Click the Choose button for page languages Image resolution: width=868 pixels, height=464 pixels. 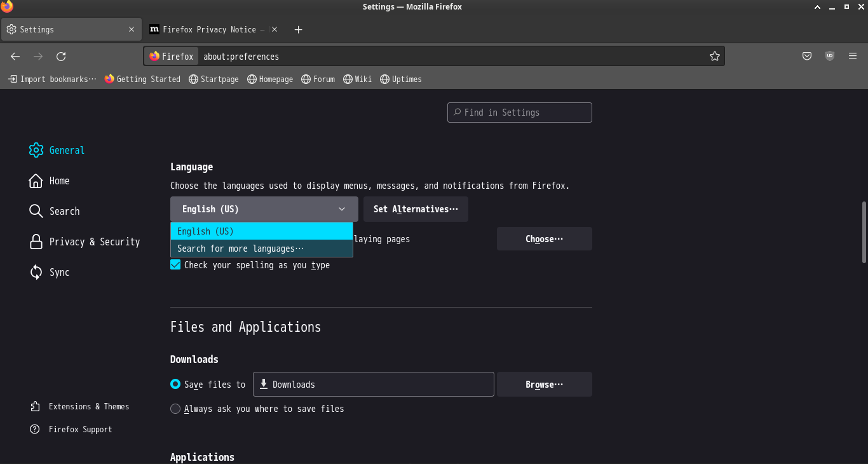click(x=545, y=239)
